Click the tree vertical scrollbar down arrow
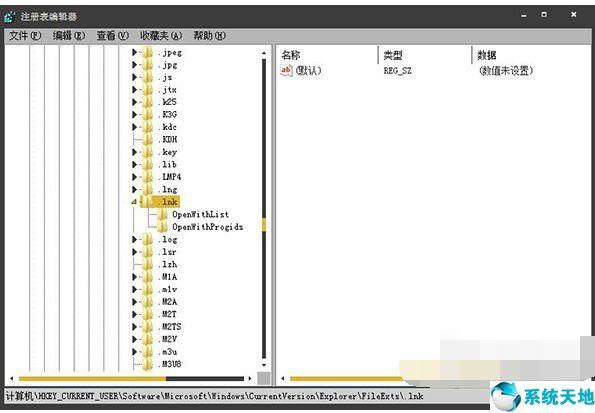595x413 pixels. (264, 365)
